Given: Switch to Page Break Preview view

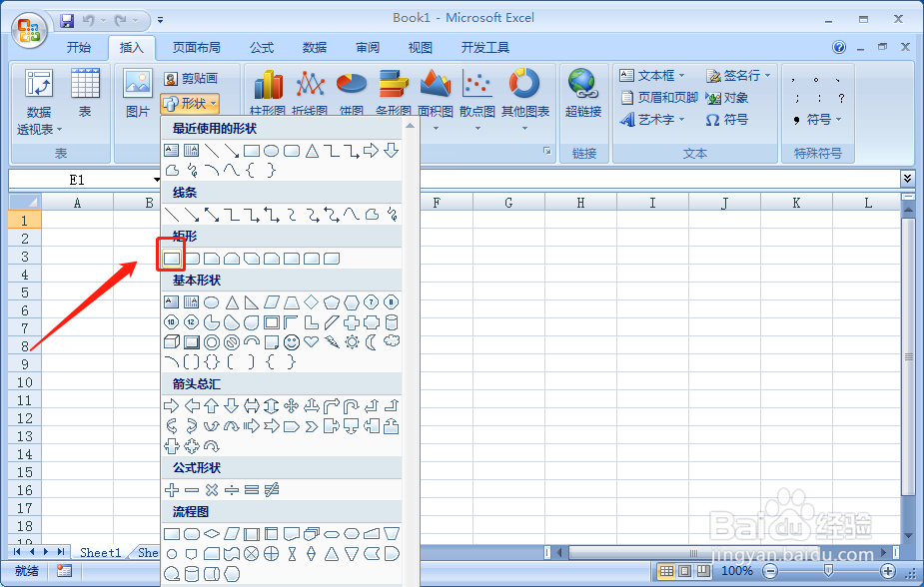Looking at the screenshot, I should point(703,570).
